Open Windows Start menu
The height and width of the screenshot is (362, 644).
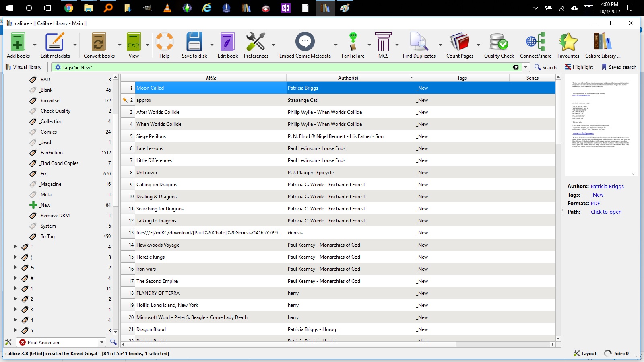click(10, 8)
